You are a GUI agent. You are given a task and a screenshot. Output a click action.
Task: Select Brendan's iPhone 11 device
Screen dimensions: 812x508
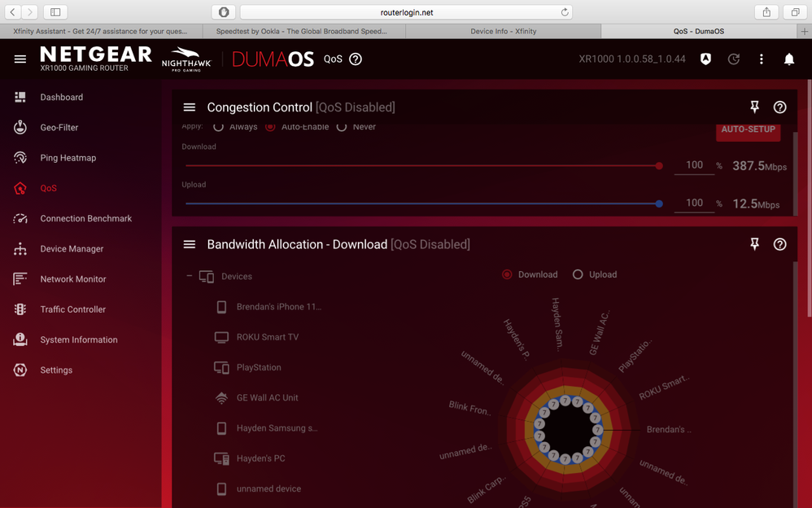point(278,307)
